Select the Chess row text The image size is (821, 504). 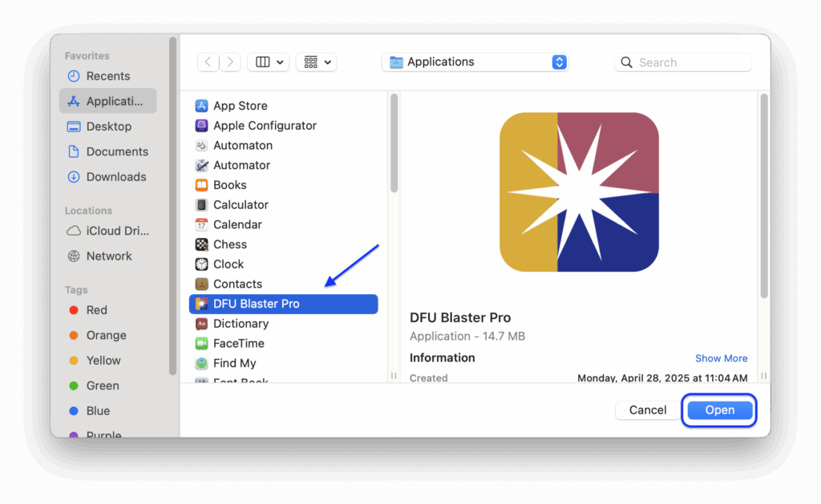click(x=230, y=244)
